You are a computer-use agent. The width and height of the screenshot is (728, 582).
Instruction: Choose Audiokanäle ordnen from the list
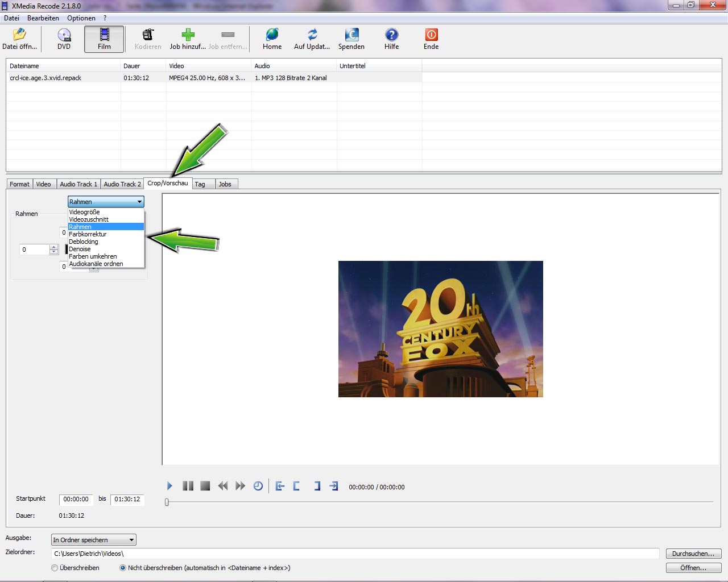coord(106,264)
